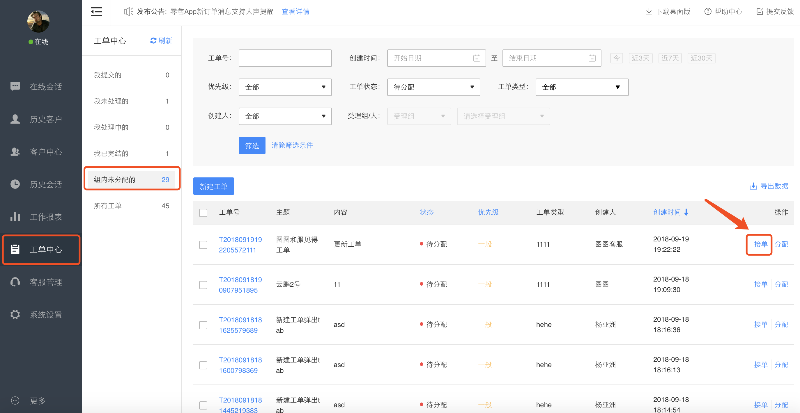Open 系统设置 gear icon in sidebar
800x413 pixels.
click(15, 314)
